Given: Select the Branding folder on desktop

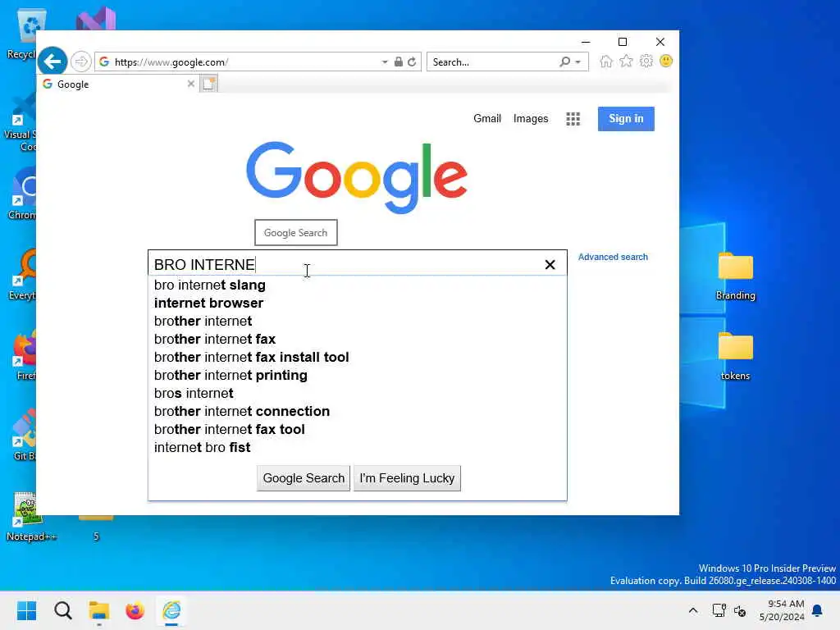Looking at the screenshot, I should click(x=735, y=276).
